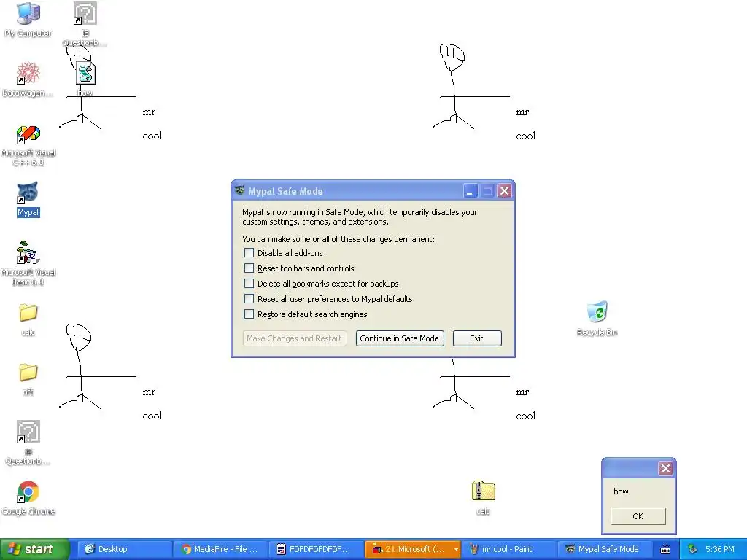
Task: Switch to Mypal Safe Mode taskbar item
Action: [604, 549]
